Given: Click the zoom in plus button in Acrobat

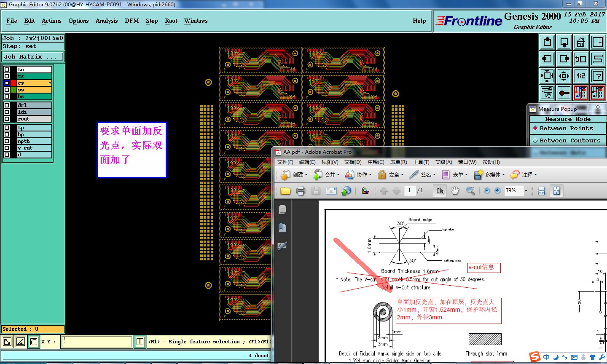Looking at the screenshot, I should click(497, 191).
